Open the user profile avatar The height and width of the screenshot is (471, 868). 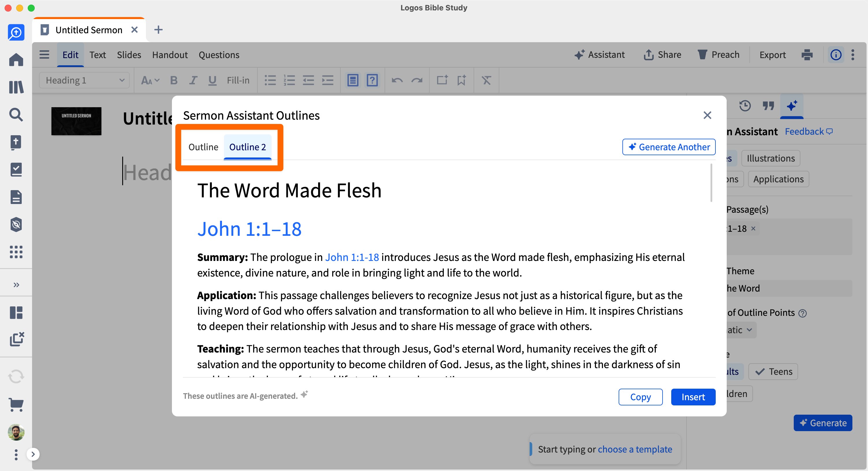[x=16, y=432]
